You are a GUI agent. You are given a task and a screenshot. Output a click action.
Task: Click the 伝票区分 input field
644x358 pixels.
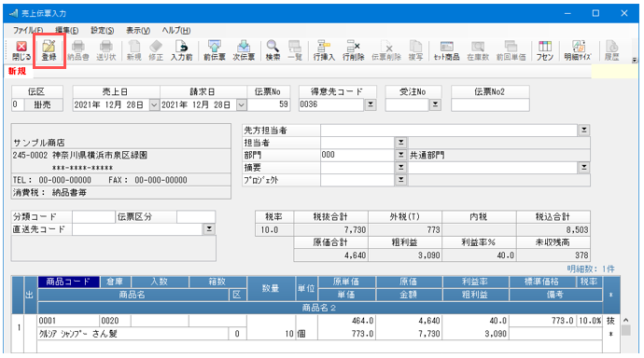coord(196,217)
